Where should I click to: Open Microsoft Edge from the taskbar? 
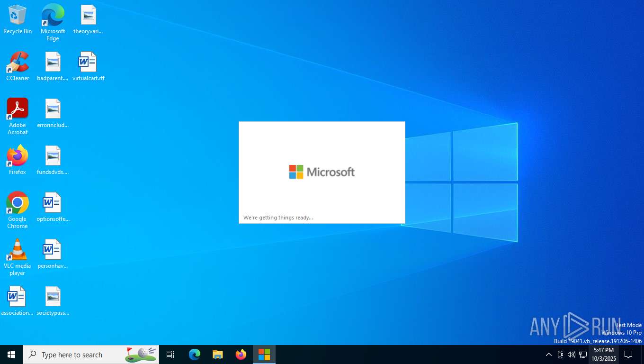[x=194, y=355]
